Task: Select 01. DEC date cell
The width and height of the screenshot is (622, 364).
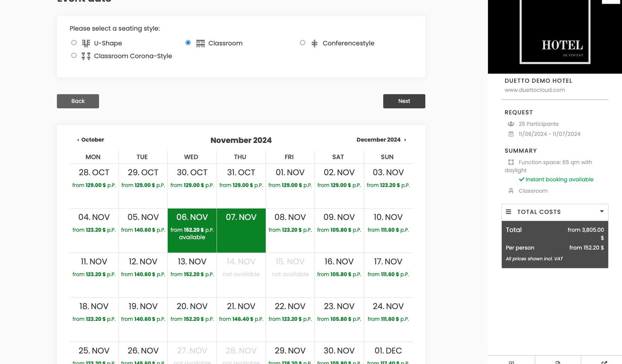Action: point(388,353)
